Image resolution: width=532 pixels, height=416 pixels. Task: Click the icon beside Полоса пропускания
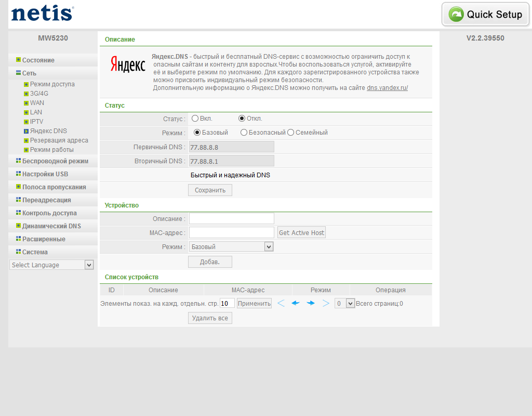coord(18,187)
